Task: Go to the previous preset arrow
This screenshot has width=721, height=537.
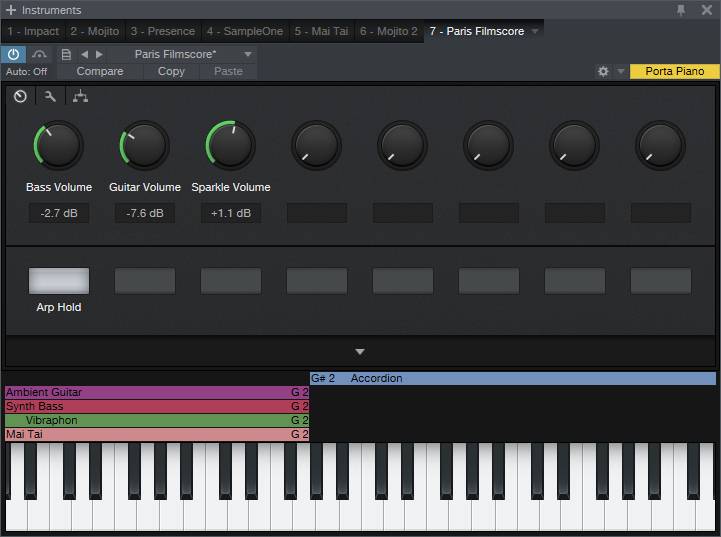Action: coord(84,55)
